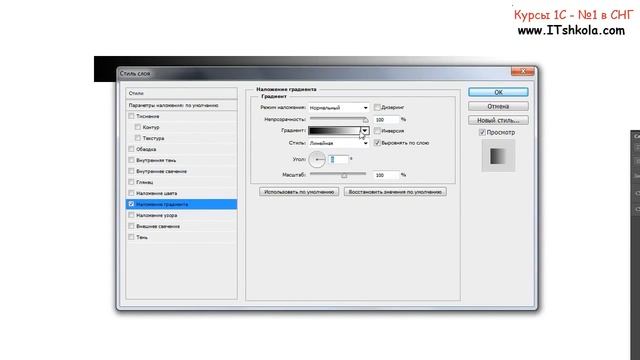This screenshot has height=360, width=640.
Task: Enable the Контур sub-effect checkbox
Action: (x=138, y=127)
